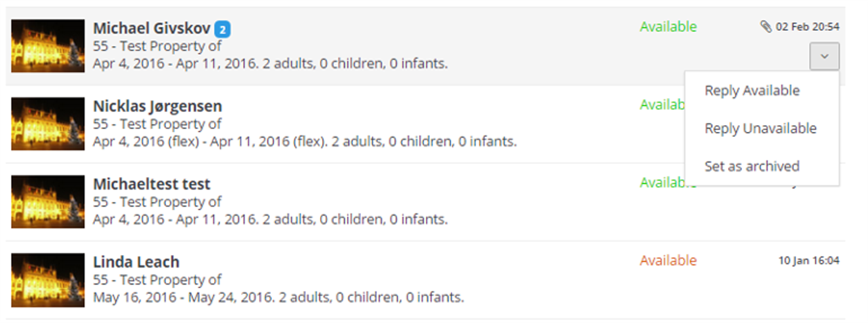Open the Michael Givskov inquiry name
Image resolution: width=868 pixels, height=323 pixels.
pos(152,28)
